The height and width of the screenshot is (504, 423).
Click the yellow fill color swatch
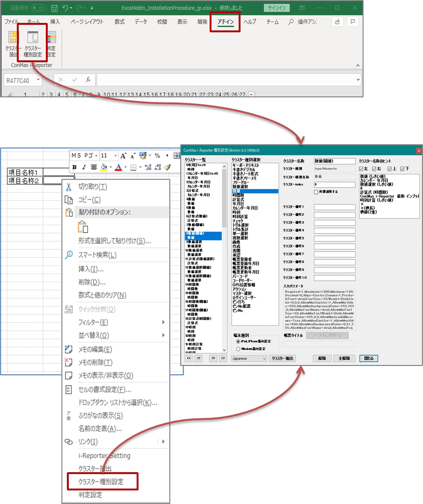pos(104,167)
